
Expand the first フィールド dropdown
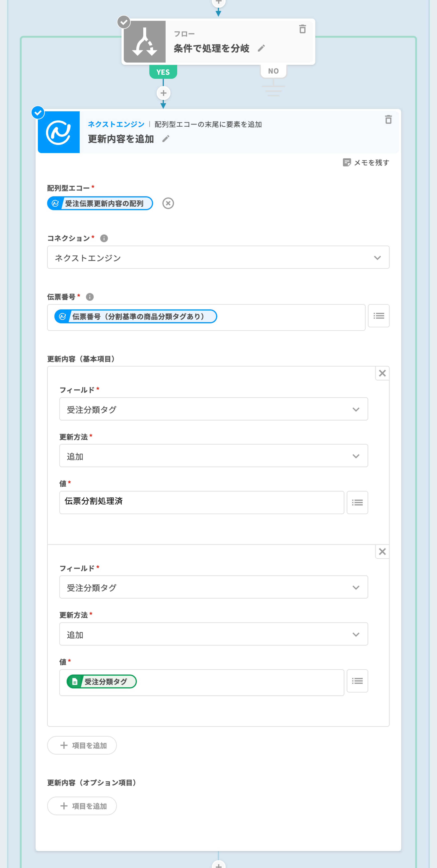click(213, 409)
